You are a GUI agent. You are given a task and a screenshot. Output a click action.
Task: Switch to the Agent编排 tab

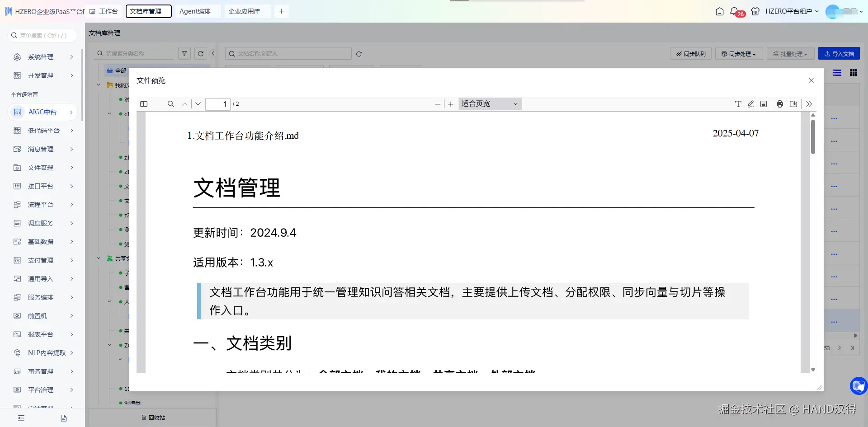coord(198,11)
